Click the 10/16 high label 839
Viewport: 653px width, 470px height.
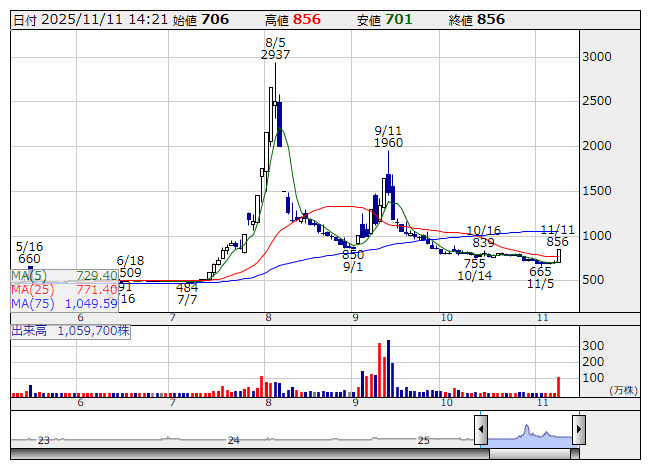point(483,243)
